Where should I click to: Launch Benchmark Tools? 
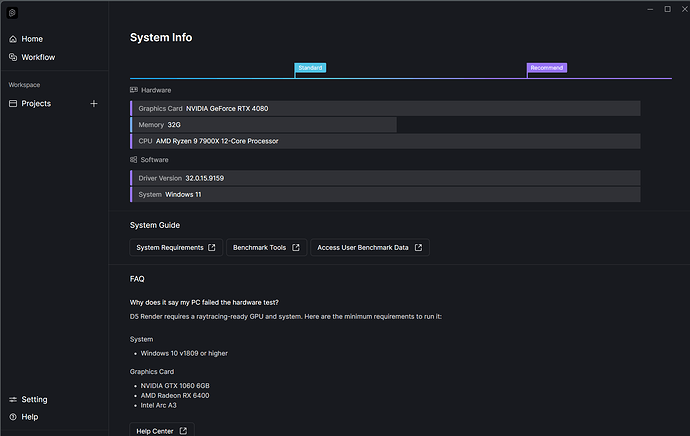coord(265,247)
